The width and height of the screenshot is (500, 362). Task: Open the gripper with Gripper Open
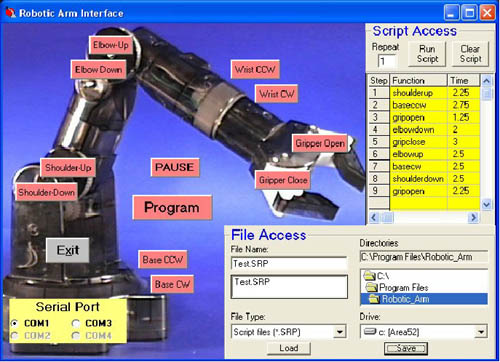(320, 144)
